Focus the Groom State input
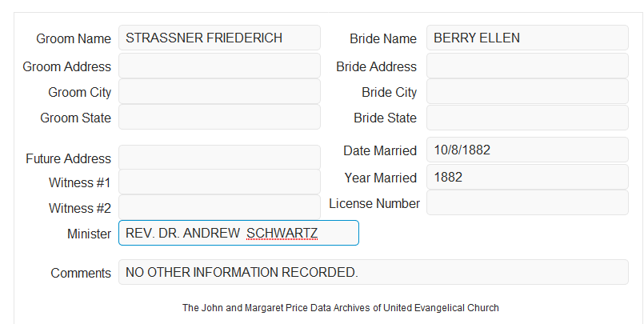Image resolution: width=644 pixels, height=324 pixels. pyautogui.click(x=219, y=117)
